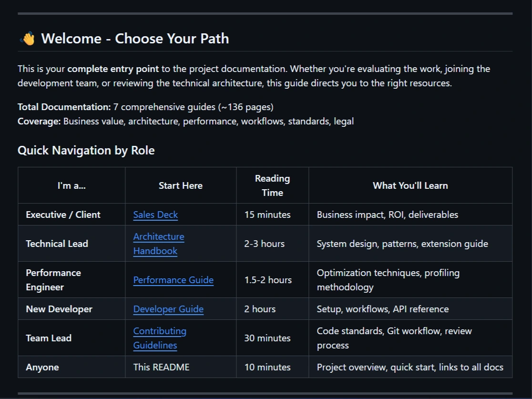Click the "I'm a..." column header
Image resolution: width=532 pixels, height=399 pixels.
coord(72,185)
